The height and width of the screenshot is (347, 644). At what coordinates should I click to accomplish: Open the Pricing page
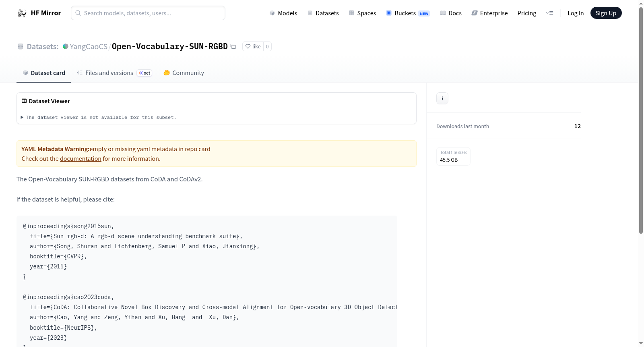[x=527, y=13]
